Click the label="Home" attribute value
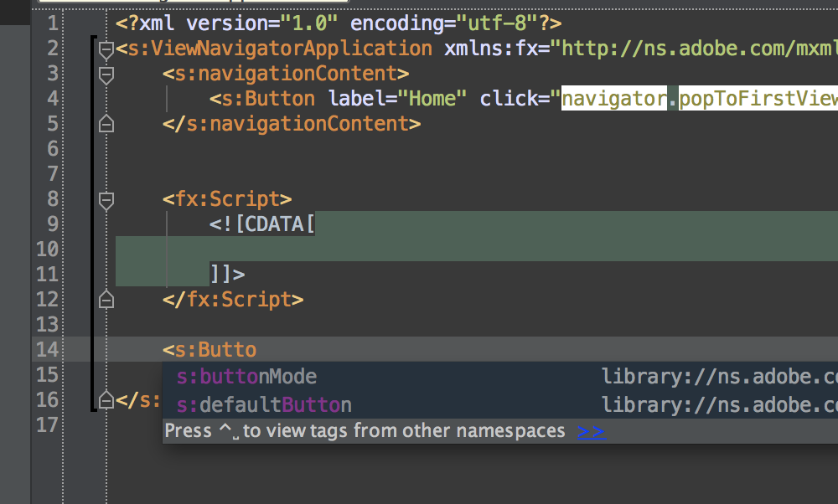The height and width of the screenshot is (504, 838). coord(432,98)
